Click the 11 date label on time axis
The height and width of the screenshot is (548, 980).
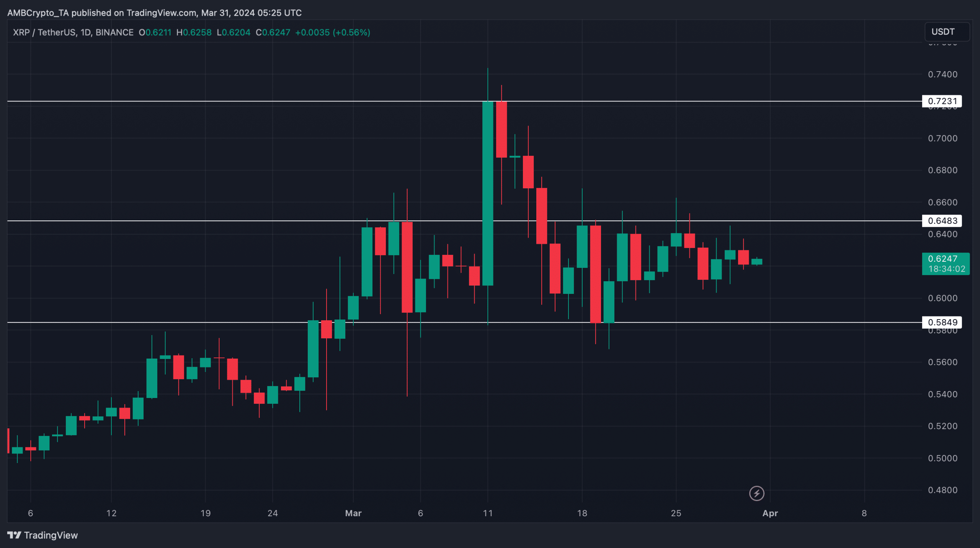(488, 513)
